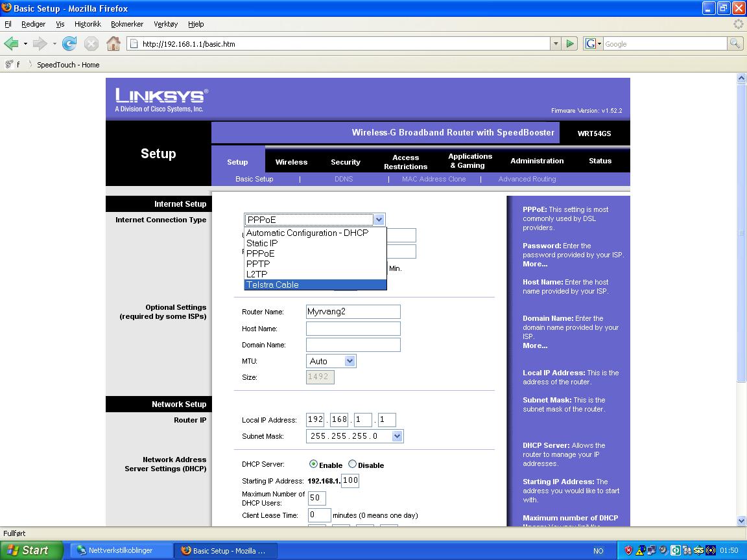Open the Historikk menu

88,24
